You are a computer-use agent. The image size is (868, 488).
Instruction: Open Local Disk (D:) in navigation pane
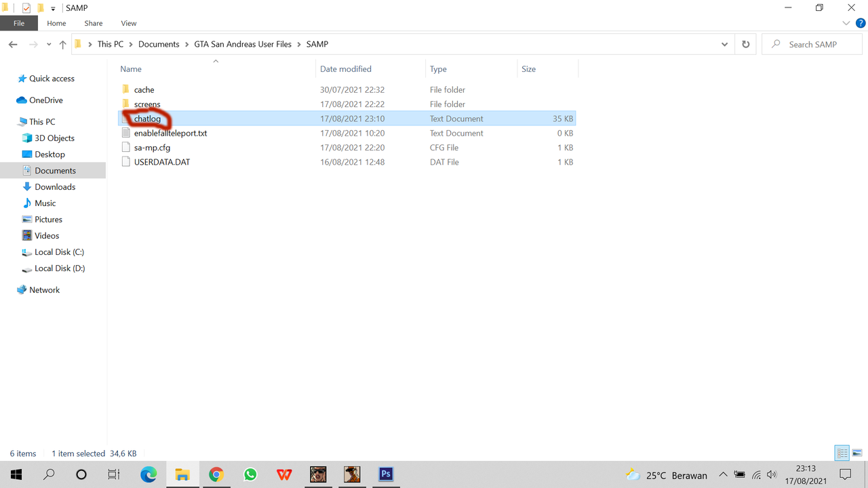60,268
